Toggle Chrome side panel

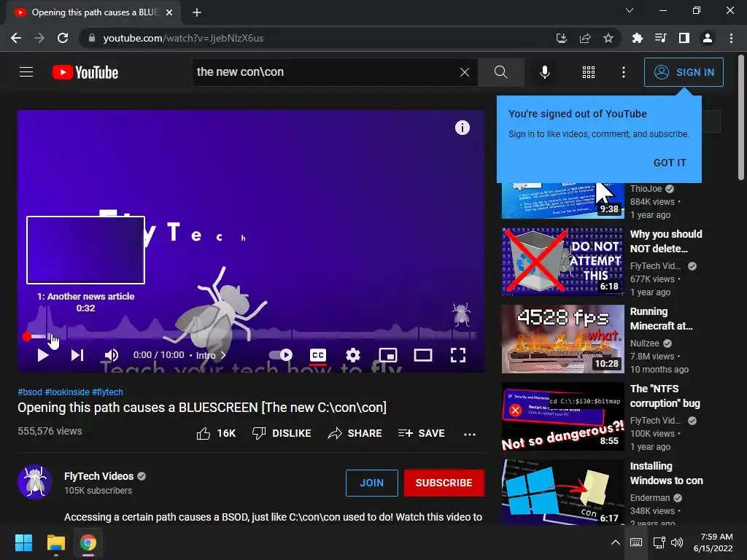(684, 38)
